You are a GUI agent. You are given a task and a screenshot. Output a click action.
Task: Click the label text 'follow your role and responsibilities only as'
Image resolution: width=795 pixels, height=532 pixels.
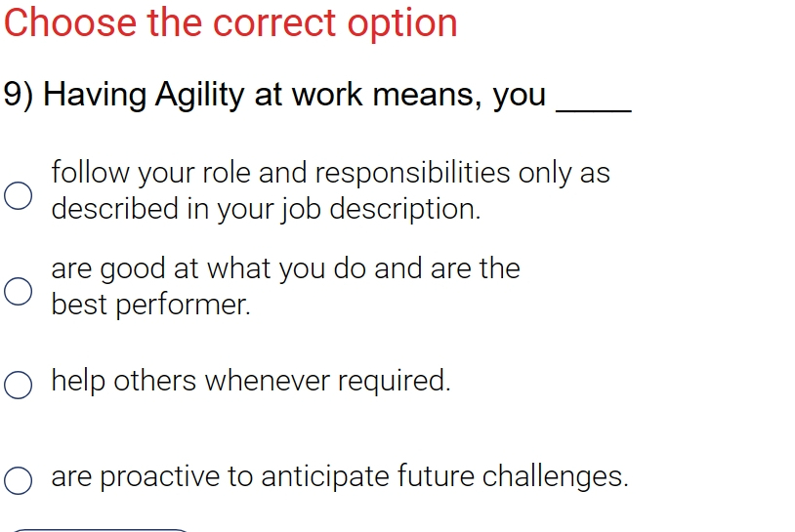click(x=330, y=173)
